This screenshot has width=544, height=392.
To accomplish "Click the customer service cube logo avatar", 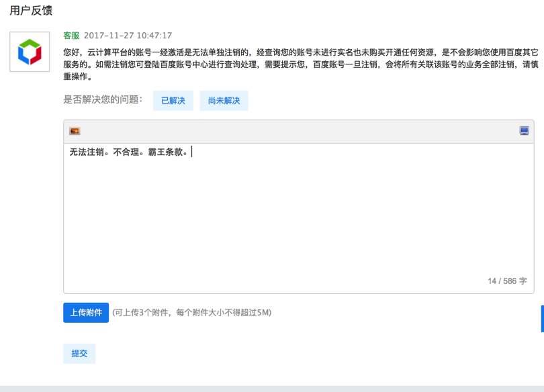I will pos(30,52).
